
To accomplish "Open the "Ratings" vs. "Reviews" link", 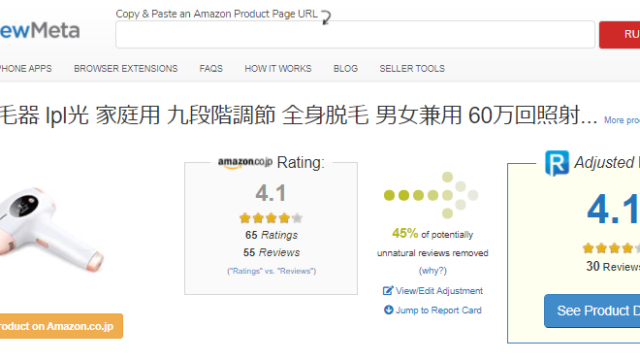I will click(x=271, y=271).
